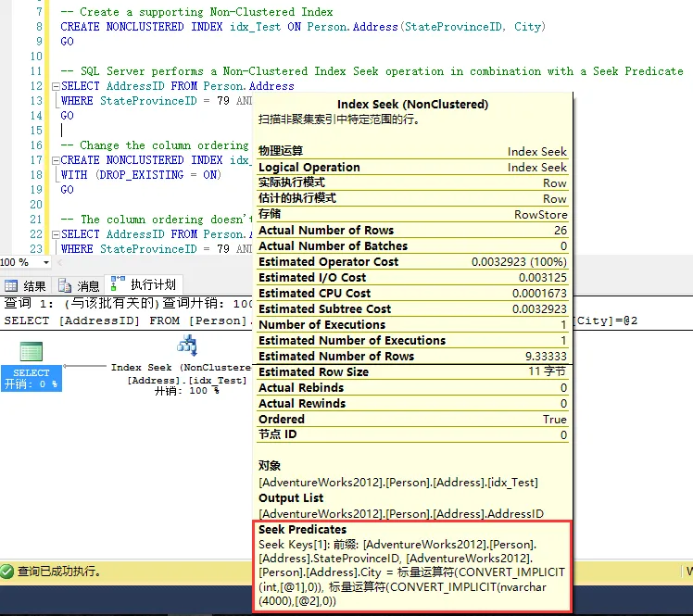Click 'SELECT [AddressID] FROM [Person]' plan query text
This screenshot has width=693, height=616.
(125, 321)
